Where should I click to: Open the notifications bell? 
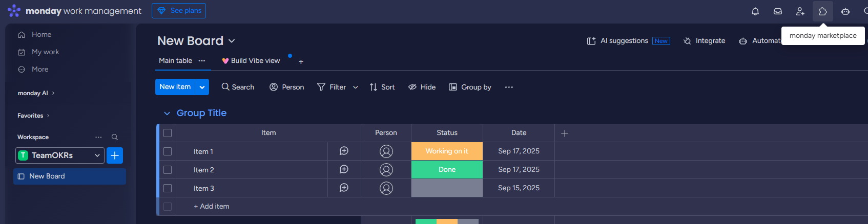pos(755,11)
